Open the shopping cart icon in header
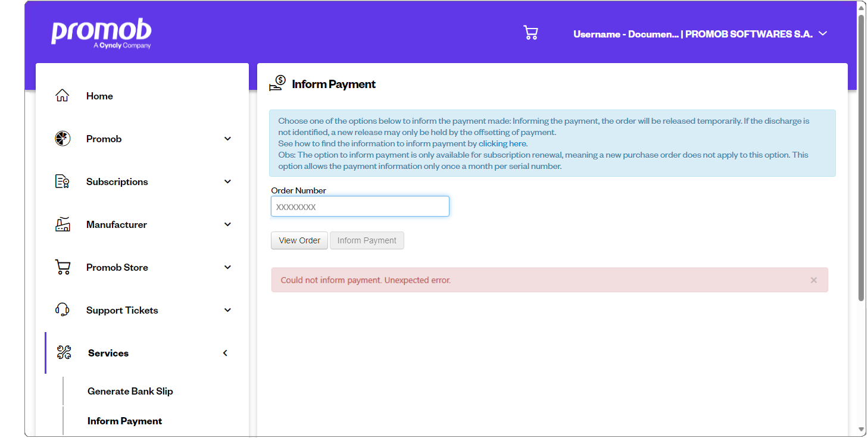Screen dimensions: 868x438 point(530,33)
